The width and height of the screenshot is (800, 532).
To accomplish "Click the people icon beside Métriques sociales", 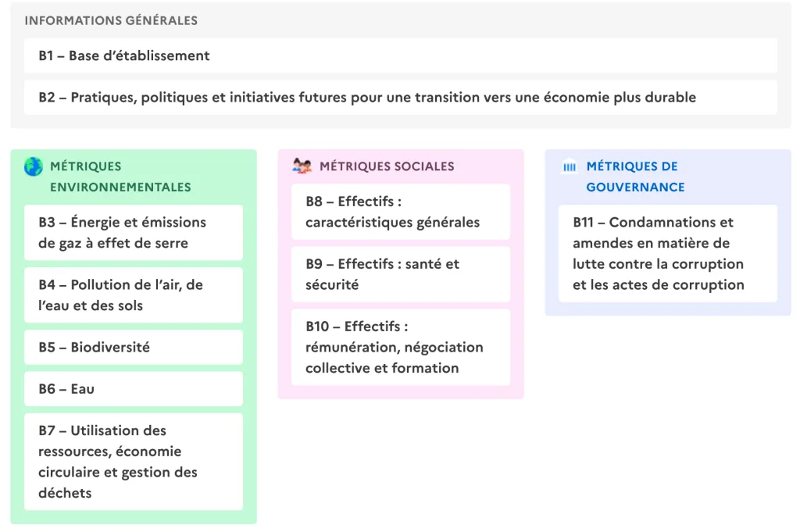I will tap(302, 166).
